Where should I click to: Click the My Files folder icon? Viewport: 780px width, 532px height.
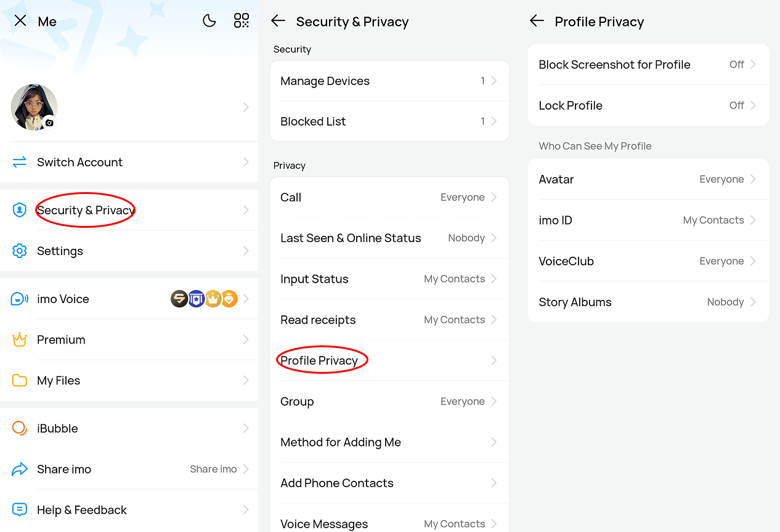20,380
